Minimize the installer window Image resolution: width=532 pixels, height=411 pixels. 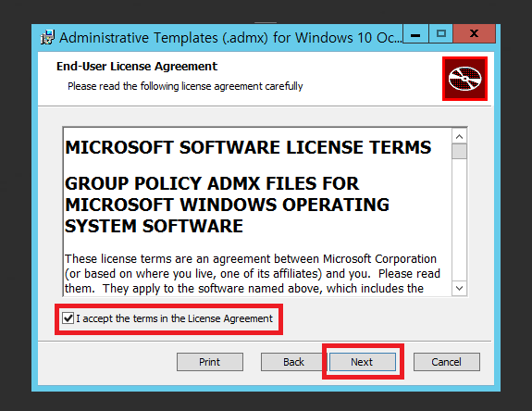(415, 33)
